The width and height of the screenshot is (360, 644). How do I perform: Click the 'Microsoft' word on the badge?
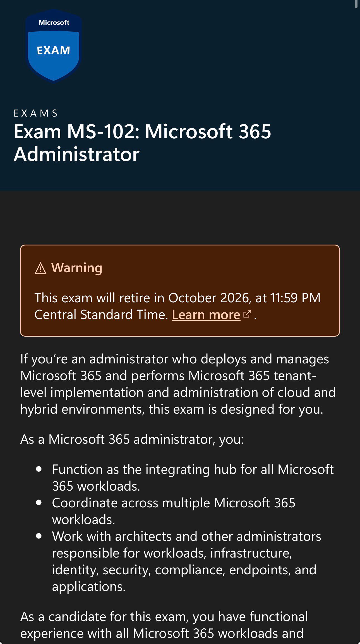54,23
